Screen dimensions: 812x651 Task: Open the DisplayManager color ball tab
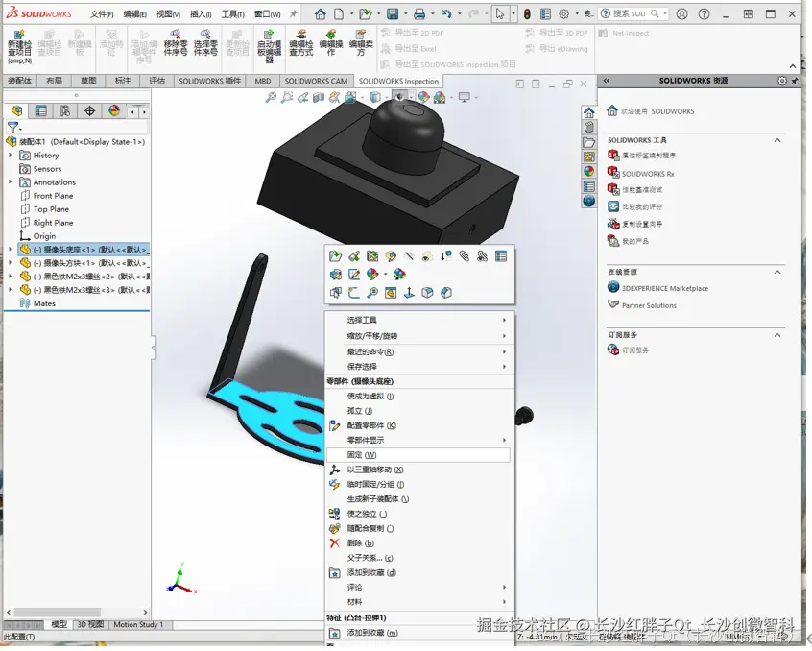click(114, 110)
